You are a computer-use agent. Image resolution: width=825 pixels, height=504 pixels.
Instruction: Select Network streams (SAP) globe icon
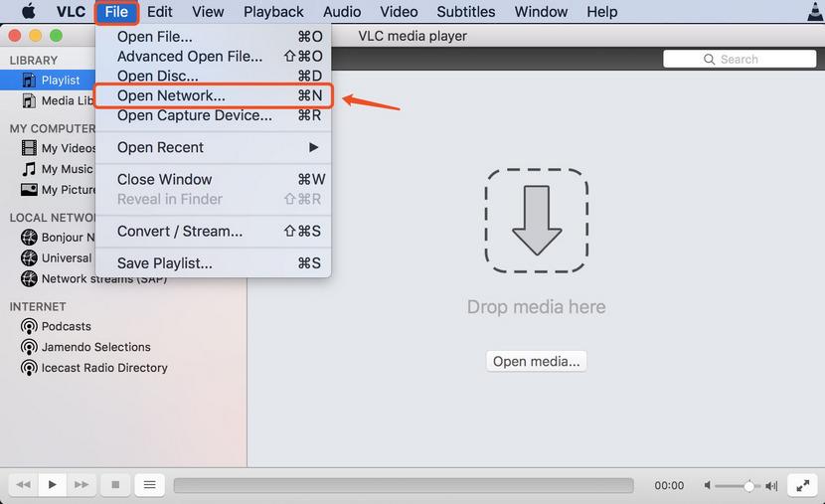(x=29, y=278)
